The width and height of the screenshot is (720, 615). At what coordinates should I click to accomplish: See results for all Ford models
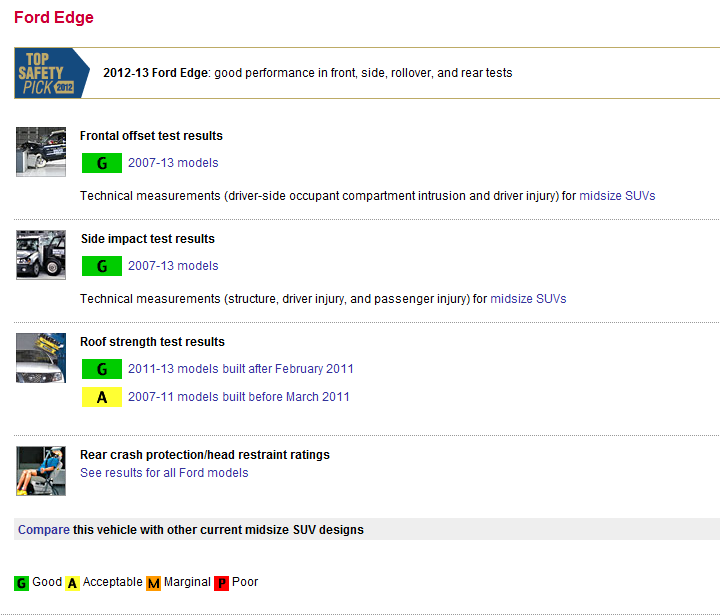[164, 473]
